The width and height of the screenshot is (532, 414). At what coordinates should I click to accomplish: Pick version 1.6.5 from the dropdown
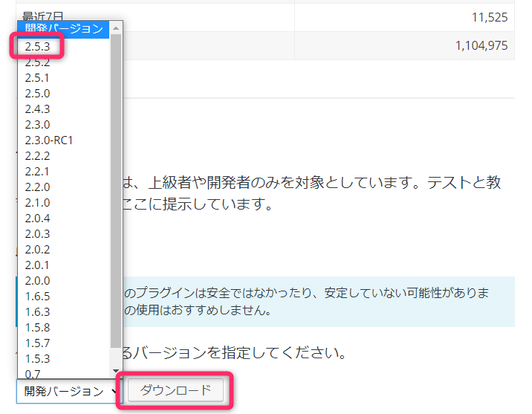[37, 297]
